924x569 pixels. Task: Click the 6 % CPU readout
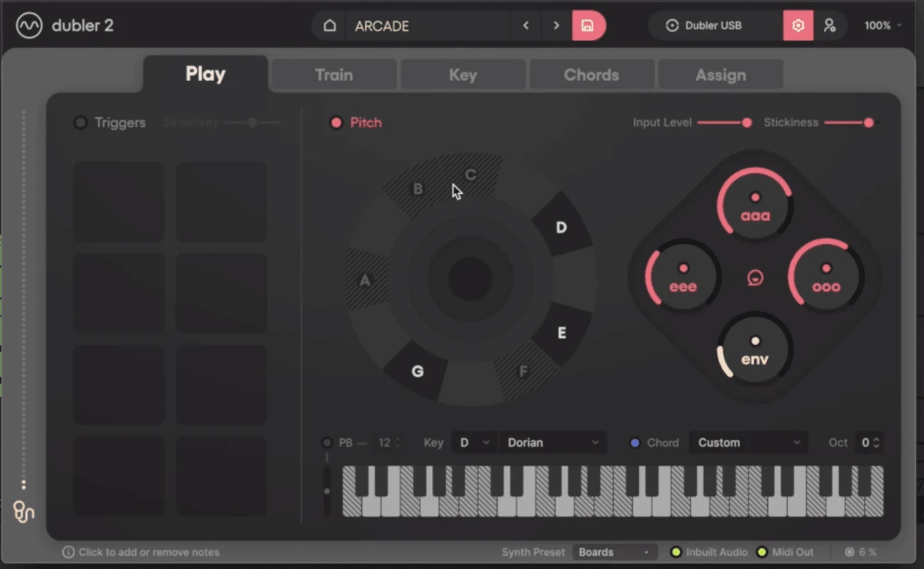(x=868, y=552)
